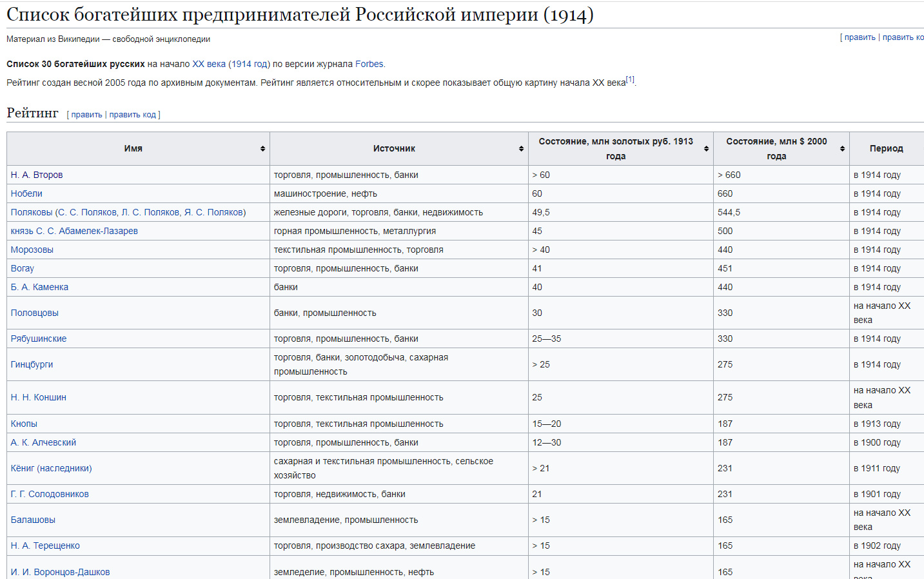Follow footnote reference [1]
Image resolution: width=924 pixels, height=579 pixels.
[630, 80]
